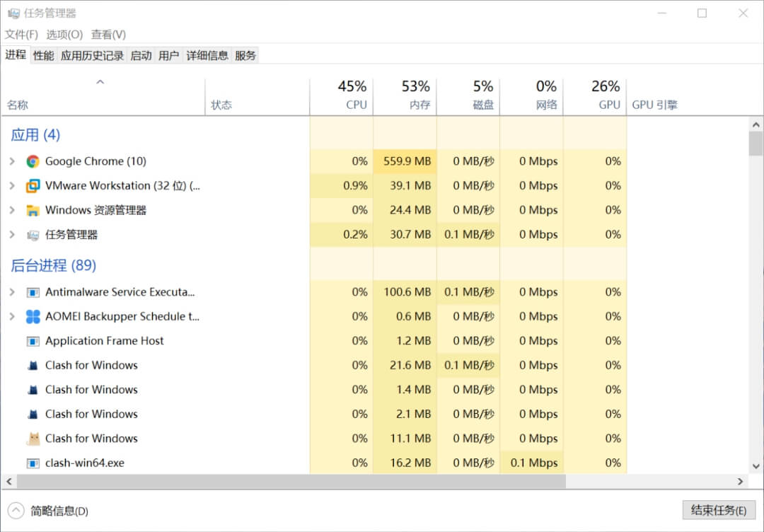Click the horizontal scrollbar right arrow
The image size is (764, 532).
(741, 481)
